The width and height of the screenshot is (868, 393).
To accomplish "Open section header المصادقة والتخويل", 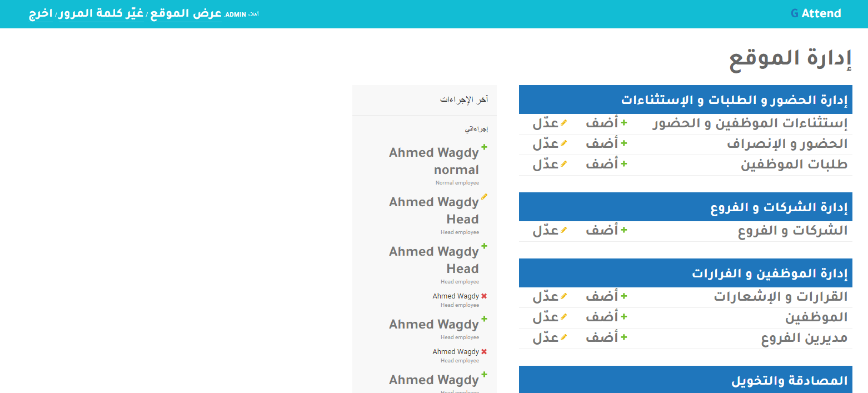I will click(789, 381).
